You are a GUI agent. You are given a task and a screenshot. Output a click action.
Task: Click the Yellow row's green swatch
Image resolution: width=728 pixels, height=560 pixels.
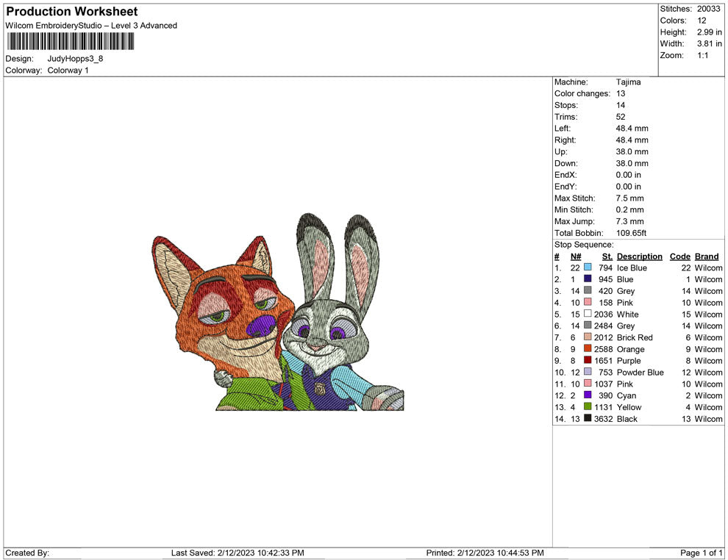click(588, 407)
